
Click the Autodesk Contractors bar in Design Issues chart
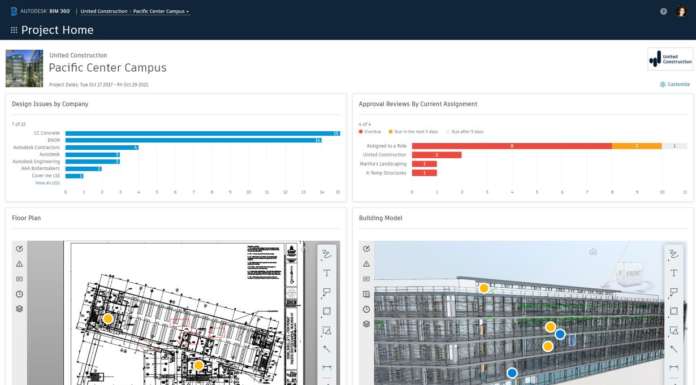[102, 147]
